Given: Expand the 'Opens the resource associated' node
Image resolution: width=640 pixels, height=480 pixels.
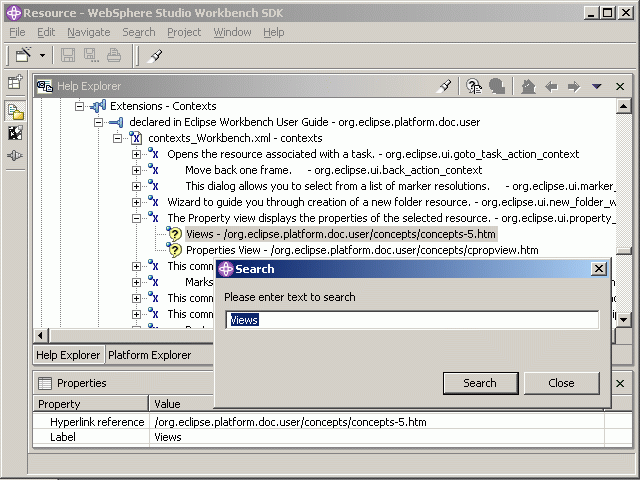Looking at the screenshot, I should click(137, 154).
